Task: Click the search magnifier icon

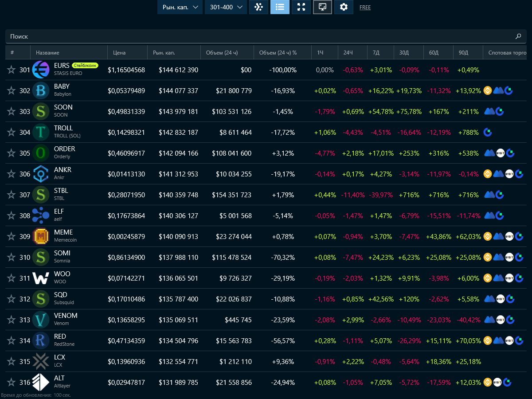Action: click(x=518, y=36)
